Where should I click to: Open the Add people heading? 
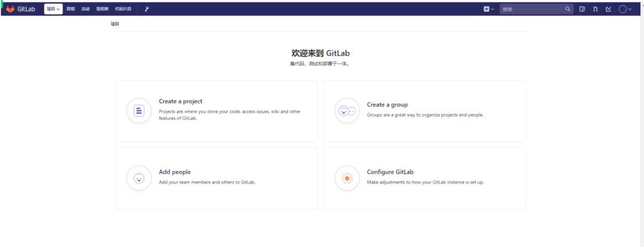click(175, 172)
